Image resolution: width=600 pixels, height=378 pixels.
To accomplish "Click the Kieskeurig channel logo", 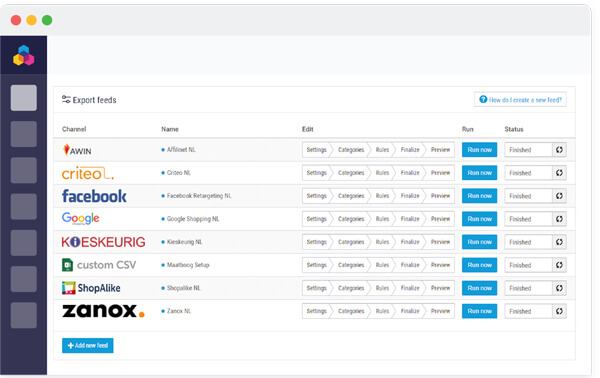I will (103, 242).
